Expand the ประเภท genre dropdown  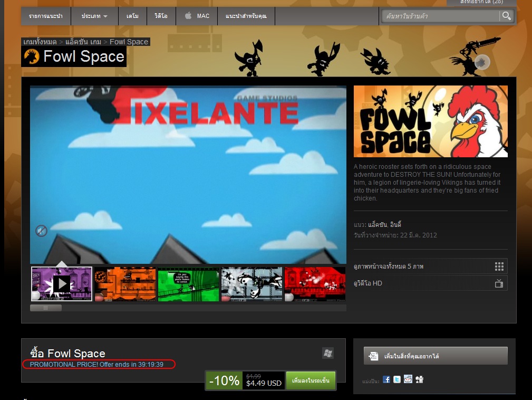94,16
